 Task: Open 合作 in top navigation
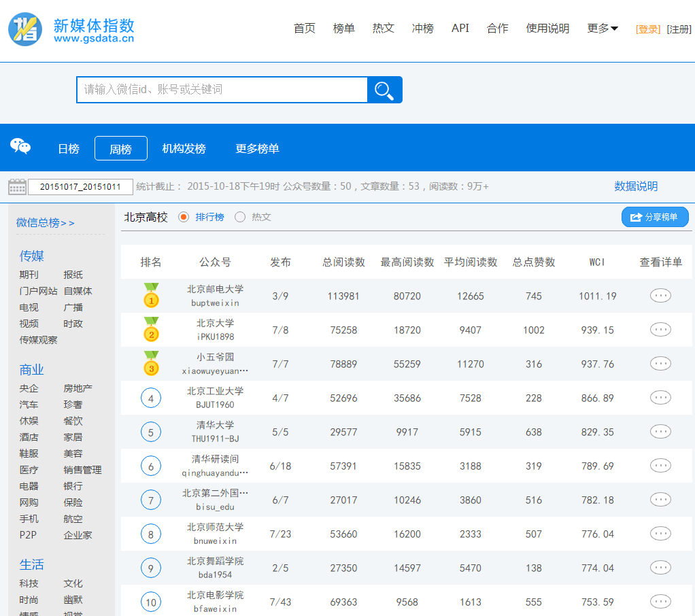[497, 29]
